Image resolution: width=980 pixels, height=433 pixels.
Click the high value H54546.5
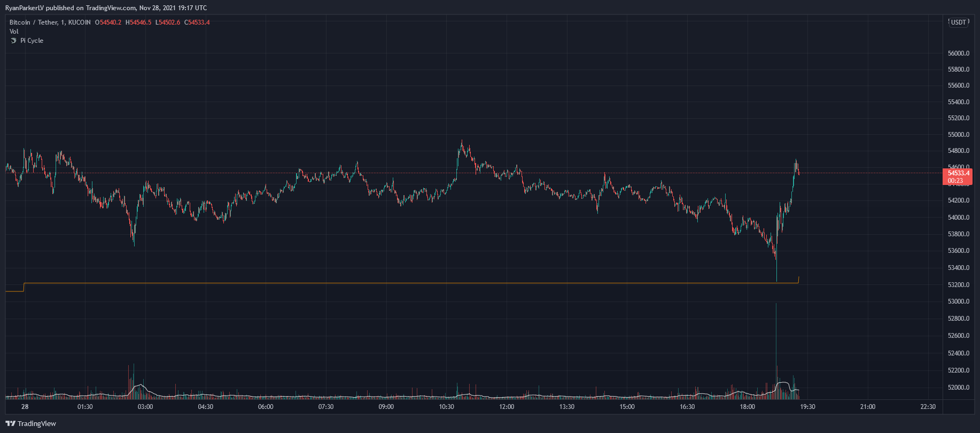(x=138, y=22)
